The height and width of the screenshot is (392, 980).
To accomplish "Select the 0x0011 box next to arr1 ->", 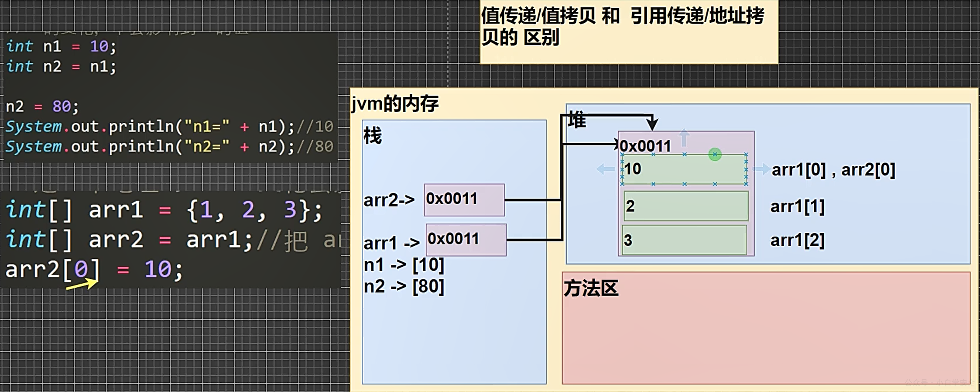I will [x=466, y=240].
